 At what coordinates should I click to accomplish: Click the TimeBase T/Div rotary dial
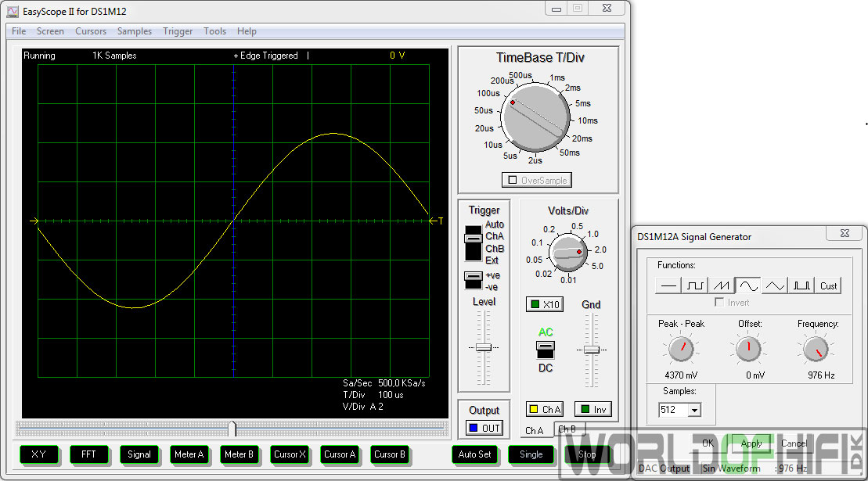[535, 117]
